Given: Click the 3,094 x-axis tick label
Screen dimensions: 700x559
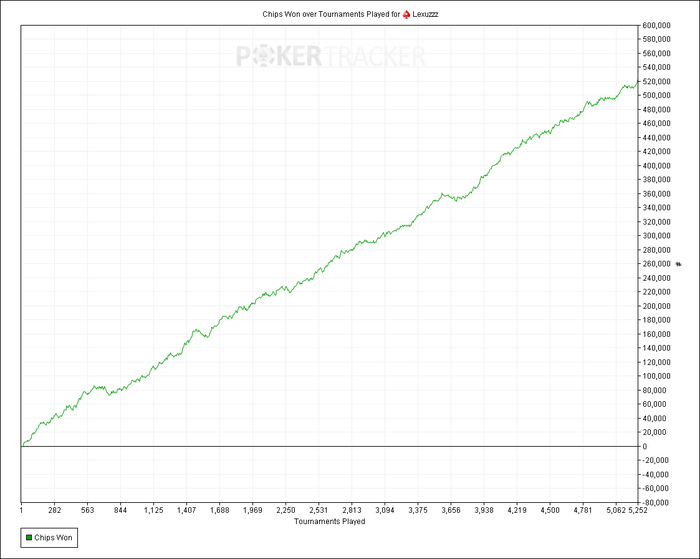Looking at the screenshot, I should point(385,510).
